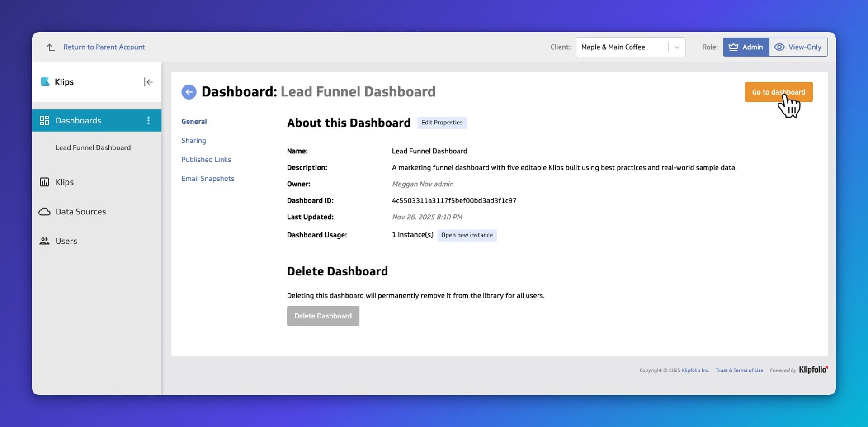Viewport: 868px width, 427px height.
Task: Click the View-Only eye icon
Action: coord(779,47)
